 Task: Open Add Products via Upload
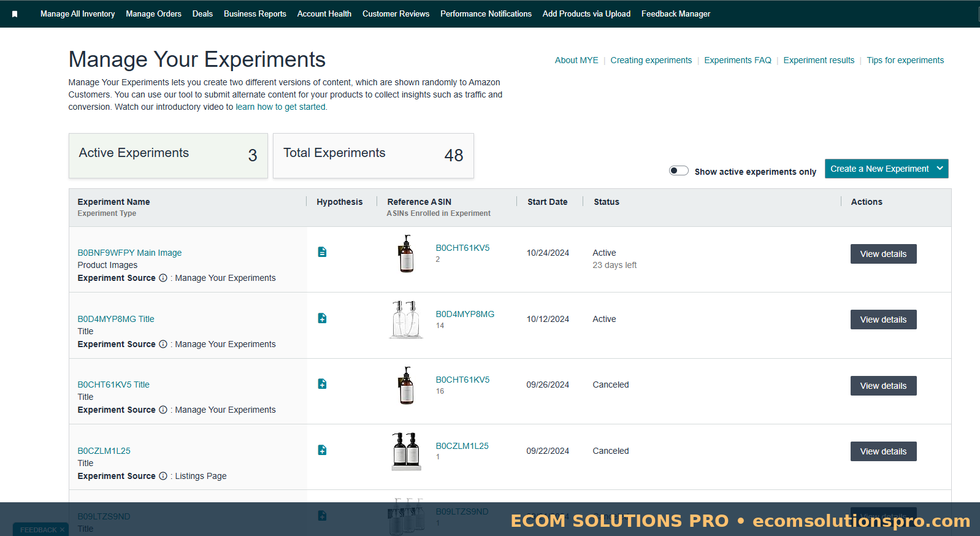click(x=587, y=14)
